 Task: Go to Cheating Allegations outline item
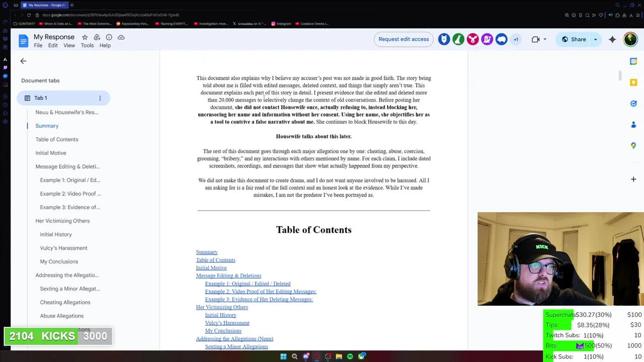click(x=65, y=302)
